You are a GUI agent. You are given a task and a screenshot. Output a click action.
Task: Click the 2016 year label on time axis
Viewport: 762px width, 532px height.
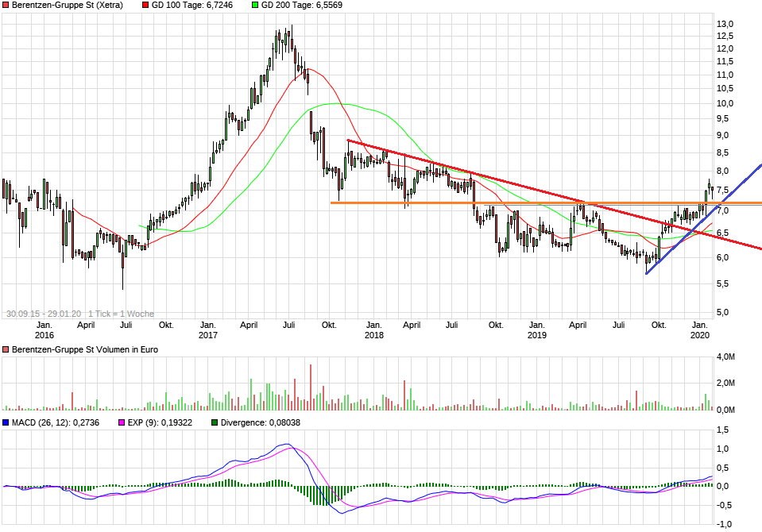click(x=44, y=335)
